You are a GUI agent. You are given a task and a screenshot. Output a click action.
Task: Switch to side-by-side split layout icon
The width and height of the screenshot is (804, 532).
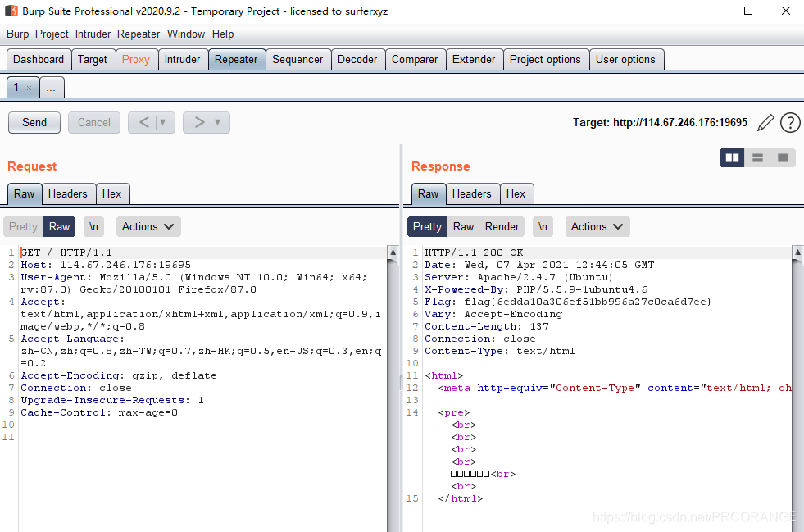732,158
